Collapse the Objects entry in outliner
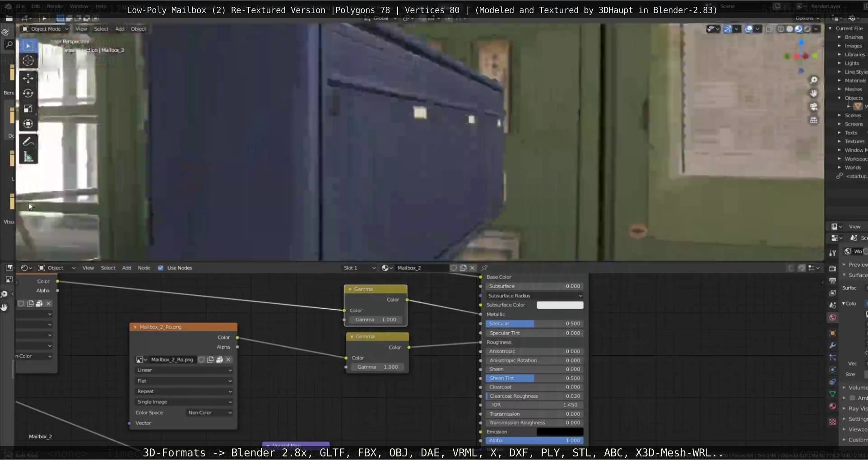This screenshot has width=868, height=460. coord(840,98)
